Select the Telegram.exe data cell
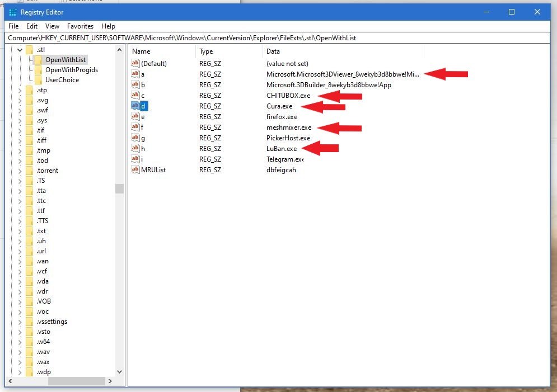This screenshot has height=392, width=557. 285,159
